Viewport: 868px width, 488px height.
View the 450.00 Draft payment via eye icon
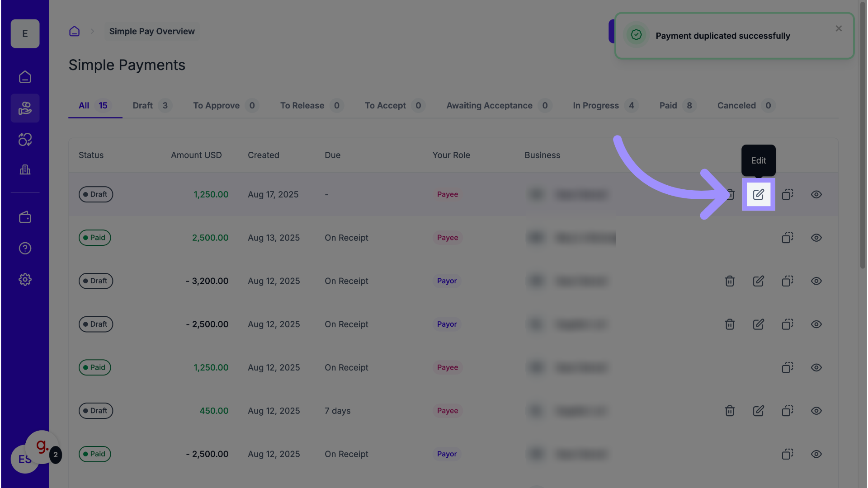pos(816,411)
